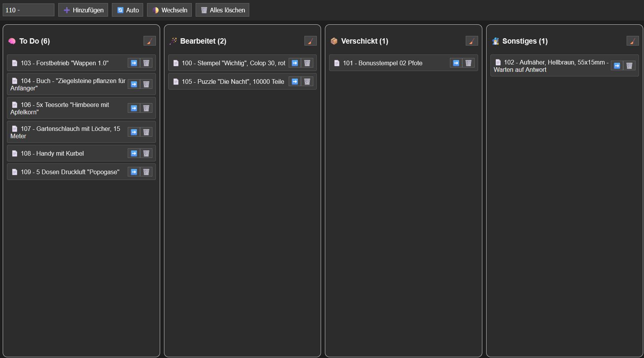Click document icon of task 105 Puzzle
The width and height of the screenshot is (644, 358).
tap(176, 81)
